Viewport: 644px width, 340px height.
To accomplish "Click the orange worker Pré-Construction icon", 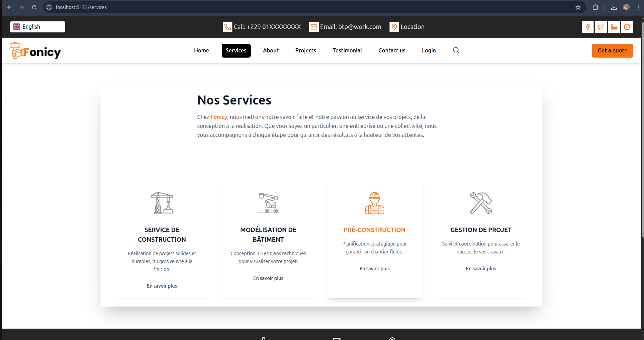I will coord(375,203).
